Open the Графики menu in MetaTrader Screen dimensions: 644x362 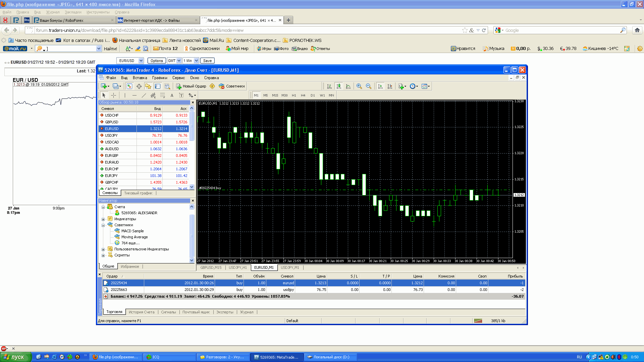160,78
